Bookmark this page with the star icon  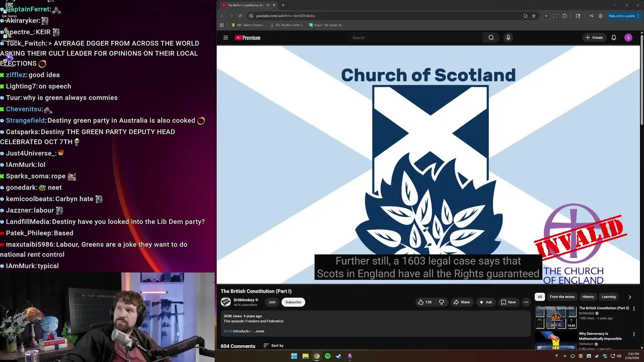click(534, 16)
